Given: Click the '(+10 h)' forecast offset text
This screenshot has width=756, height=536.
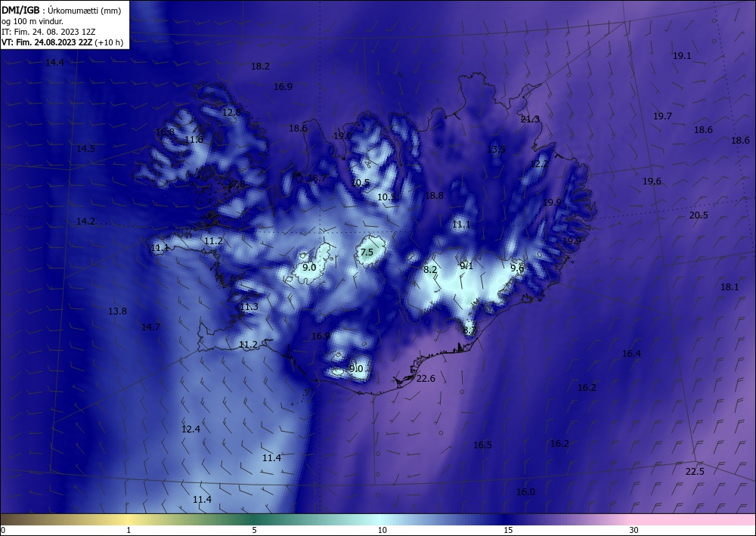Looking at the screenshot, I should (x=109, y=42).
